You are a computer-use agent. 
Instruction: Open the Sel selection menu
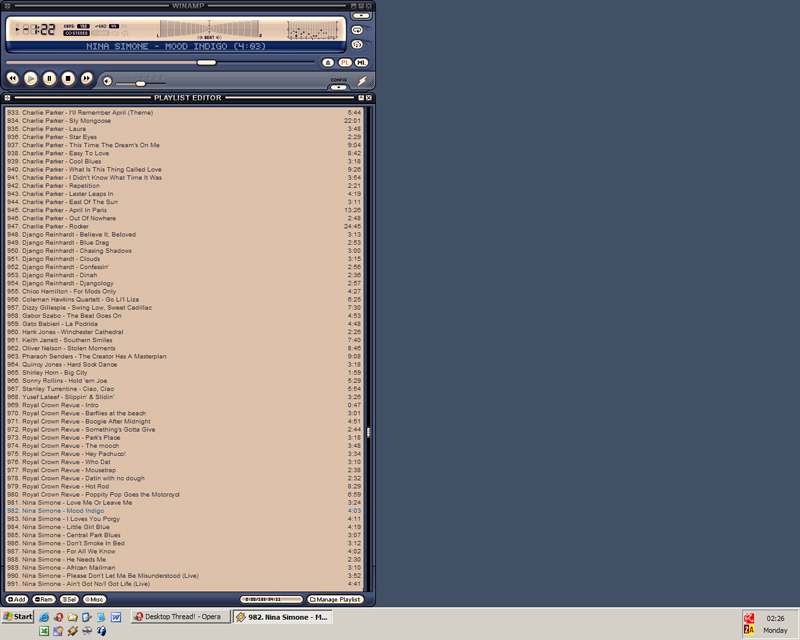(69, 599)
